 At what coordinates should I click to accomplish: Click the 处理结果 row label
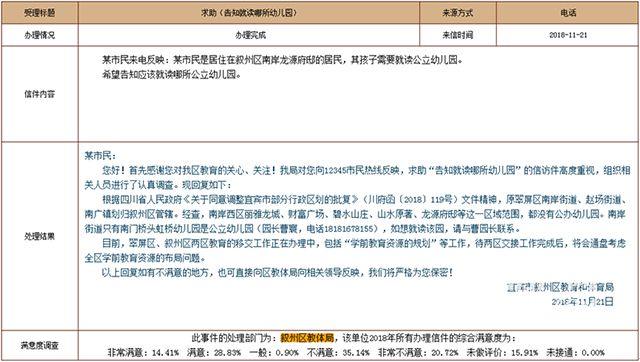click(40, 236)
